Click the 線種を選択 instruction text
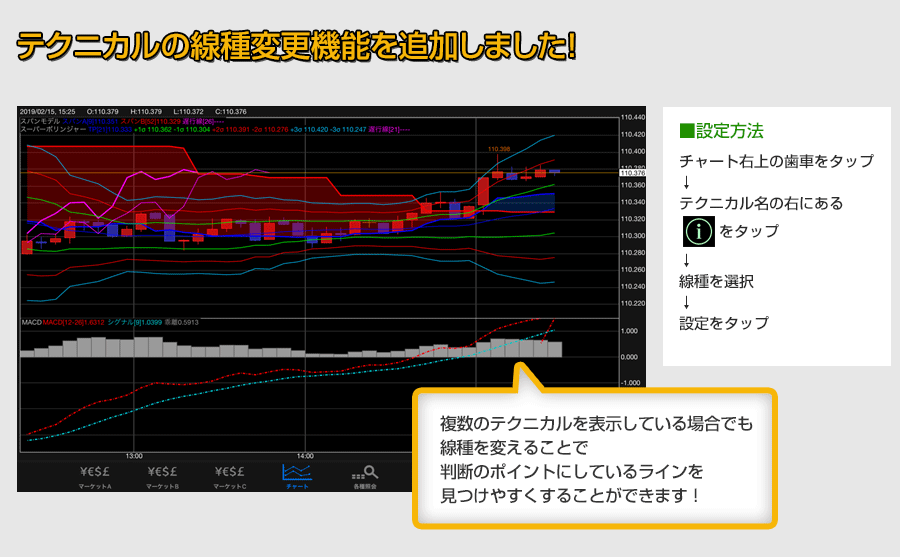 pyautogui.click(x=716, y=281)
